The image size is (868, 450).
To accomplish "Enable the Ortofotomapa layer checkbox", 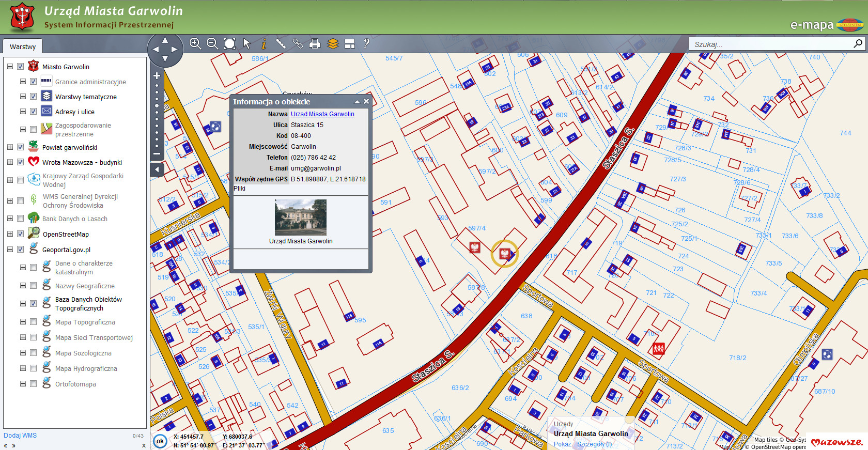I will click(x=33, y=384).
